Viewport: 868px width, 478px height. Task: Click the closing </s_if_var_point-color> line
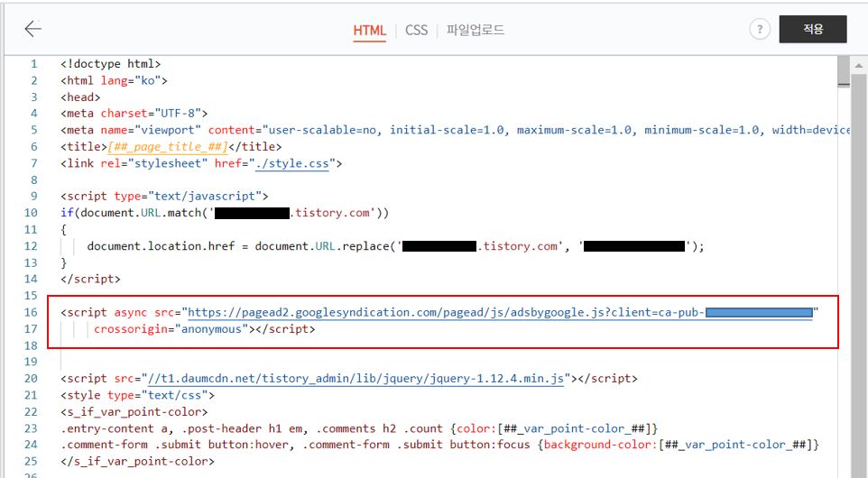point(137,462)
